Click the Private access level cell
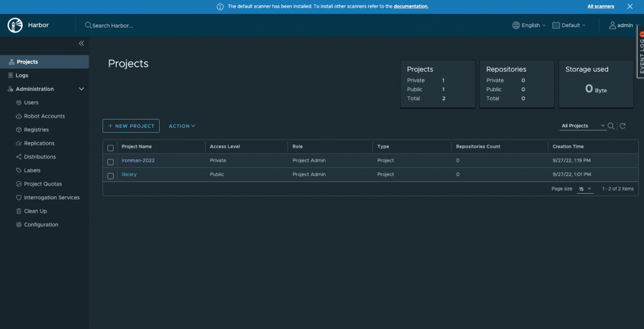The width and height of the screenshot is (644, 329). click(x=218, y=160)
